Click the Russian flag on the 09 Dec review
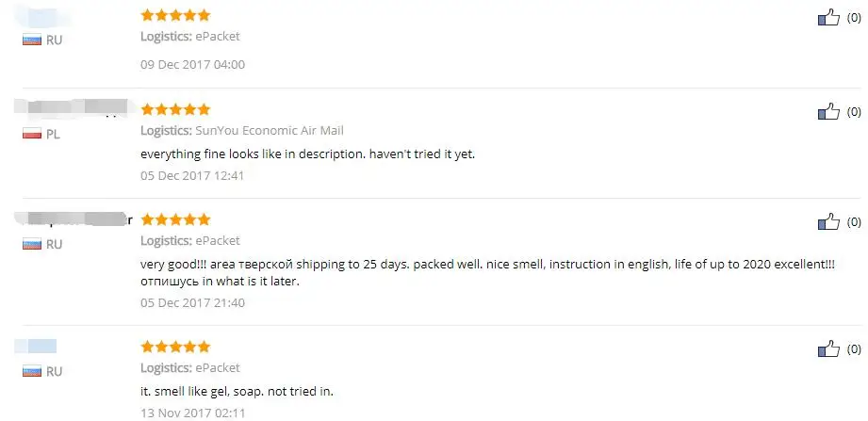Image resolution: width=868 pixels, height=421 pixels. tap(32, 40)
